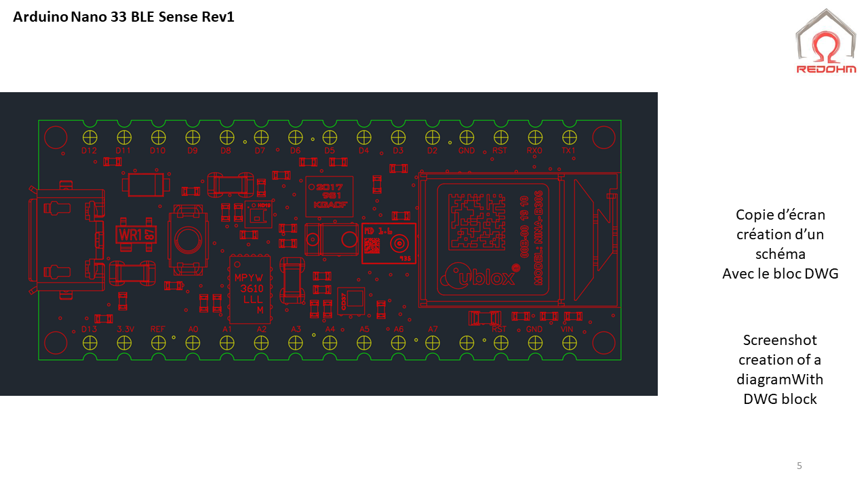Click the REDOHM logo
This screenshot has width=868, height=488.
click(825, 41)
